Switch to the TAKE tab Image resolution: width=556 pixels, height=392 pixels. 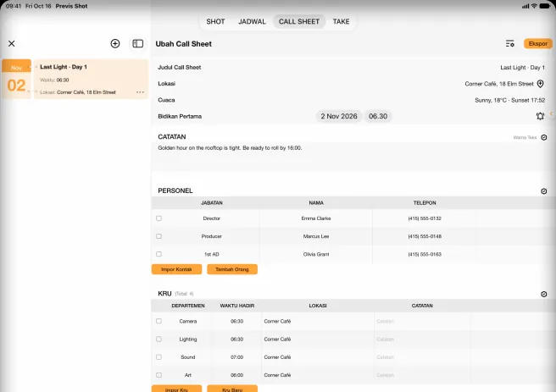coord(341,22)
